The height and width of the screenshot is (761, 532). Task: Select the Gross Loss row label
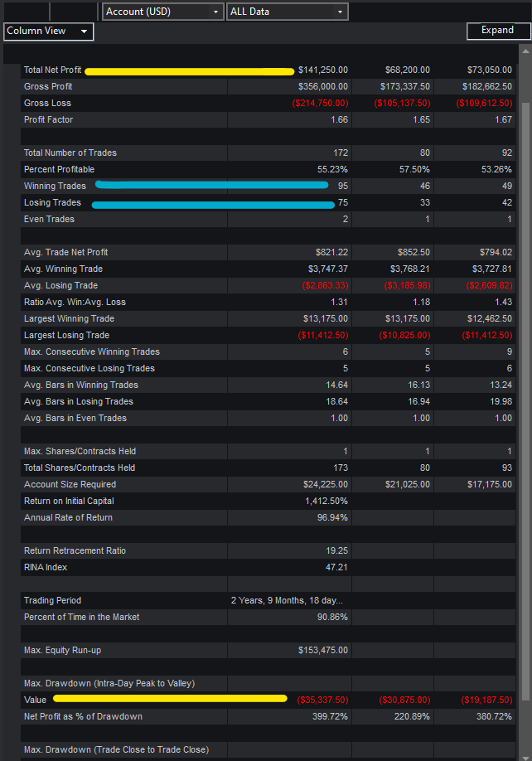coord(47,104)
